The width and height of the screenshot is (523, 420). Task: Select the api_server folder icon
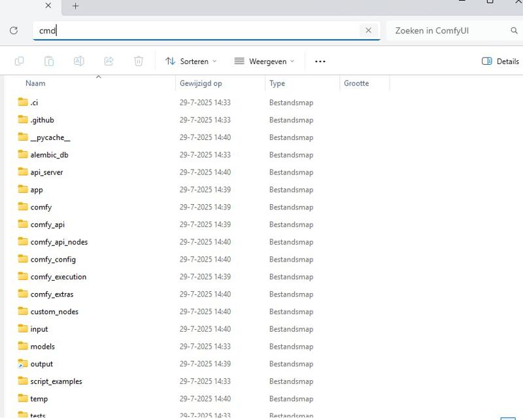pyautogui.click(x=23, y=171)
